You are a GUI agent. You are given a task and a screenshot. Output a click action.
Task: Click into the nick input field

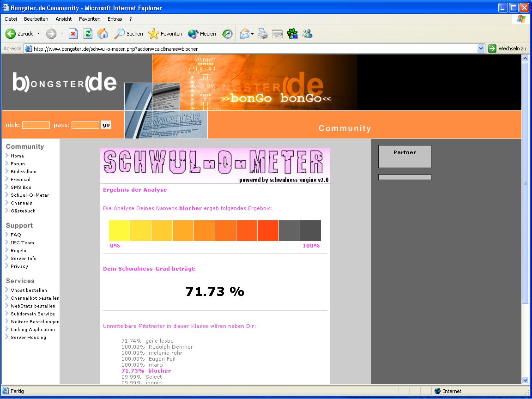pyautogui.click(x=36, y=125)
